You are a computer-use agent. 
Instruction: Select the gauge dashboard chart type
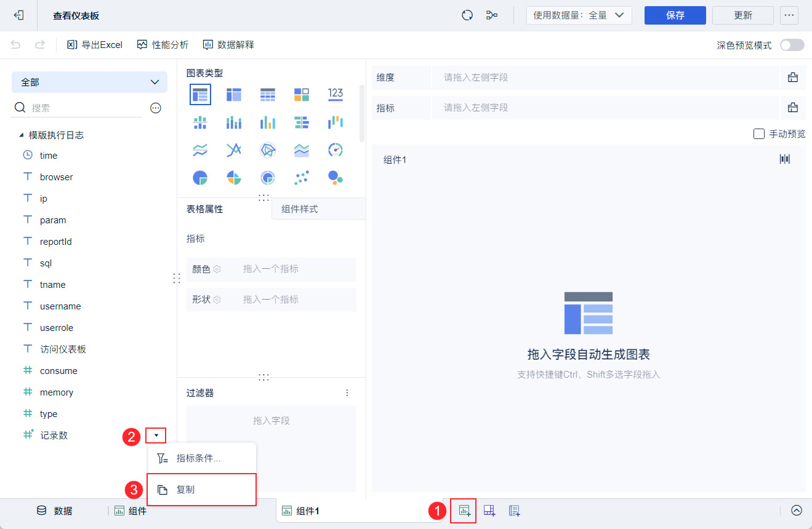click(336, 149)
